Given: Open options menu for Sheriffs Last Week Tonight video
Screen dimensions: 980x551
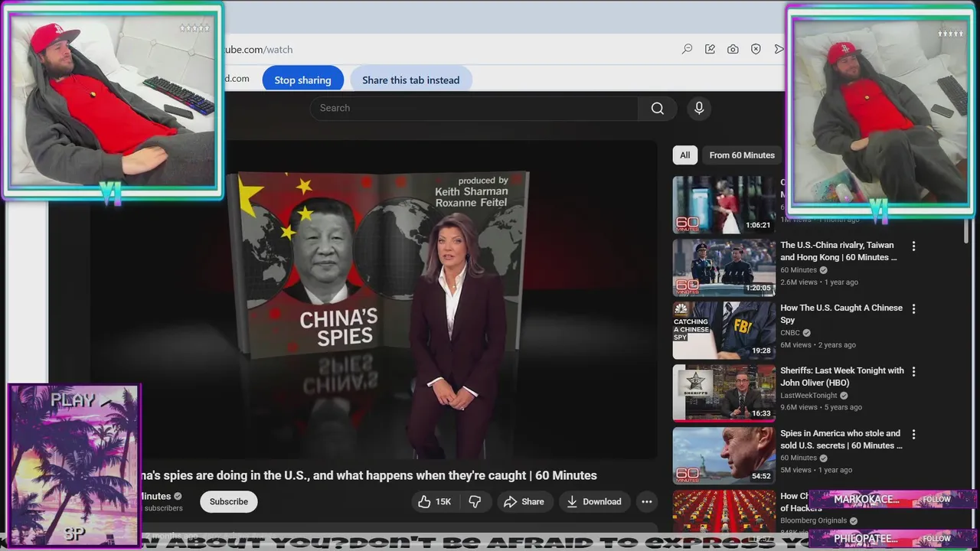Looking at the screenshot, I should pyautogui.click(x=913, y=372).
